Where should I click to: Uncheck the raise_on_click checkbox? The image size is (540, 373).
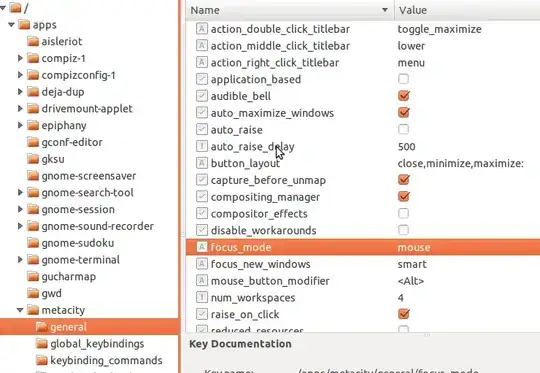404,314
